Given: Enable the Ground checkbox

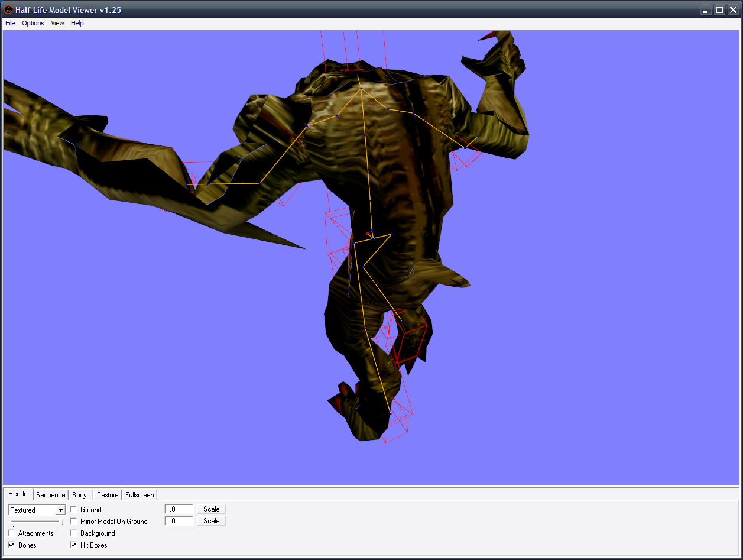Looking at the screenshot, I should tap(73, 509).
